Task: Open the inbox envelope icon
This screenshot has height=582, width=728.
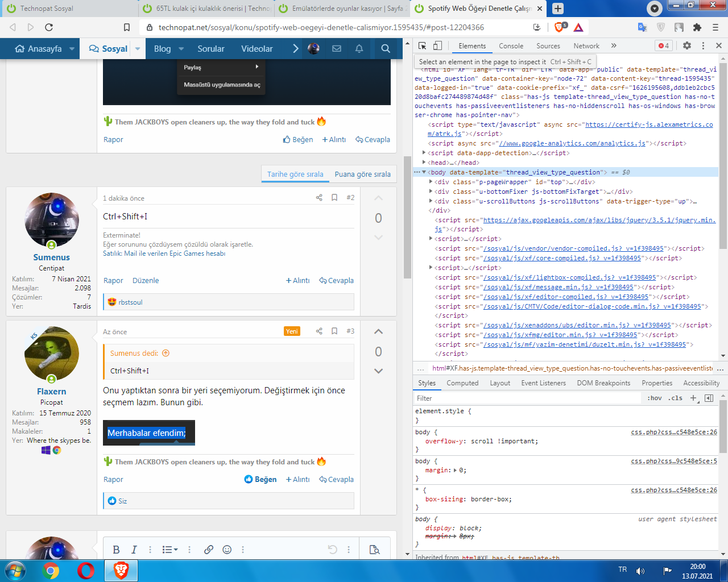Action: coord(337,49)
